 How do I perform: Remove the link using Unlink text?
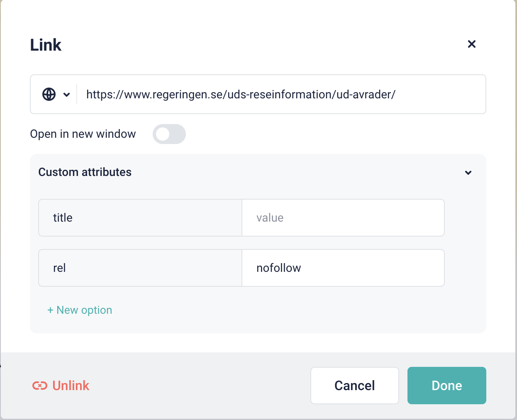click(x=71, y=386)
